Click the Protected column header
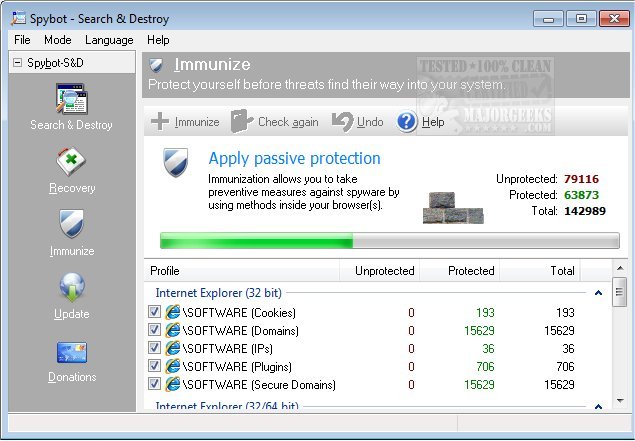The height and width of the screenshot is (441, 635). click(470, 271)
